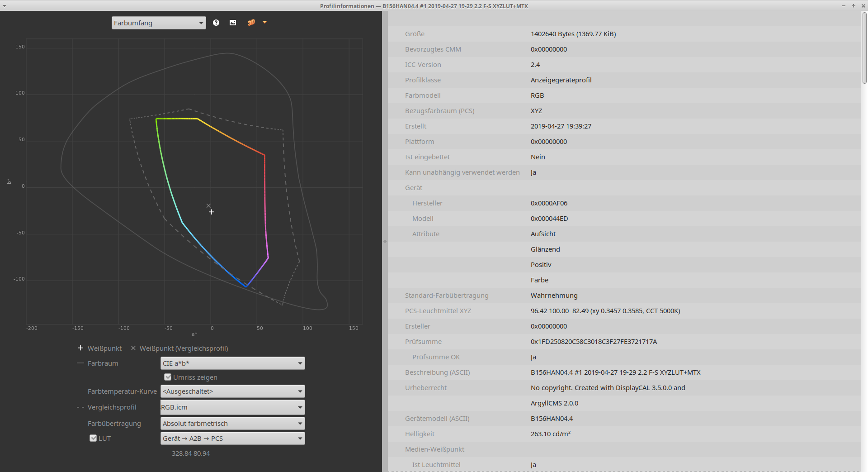Click the Attribute value Aufsicht

pyautogui.click(x=543, y=234)
